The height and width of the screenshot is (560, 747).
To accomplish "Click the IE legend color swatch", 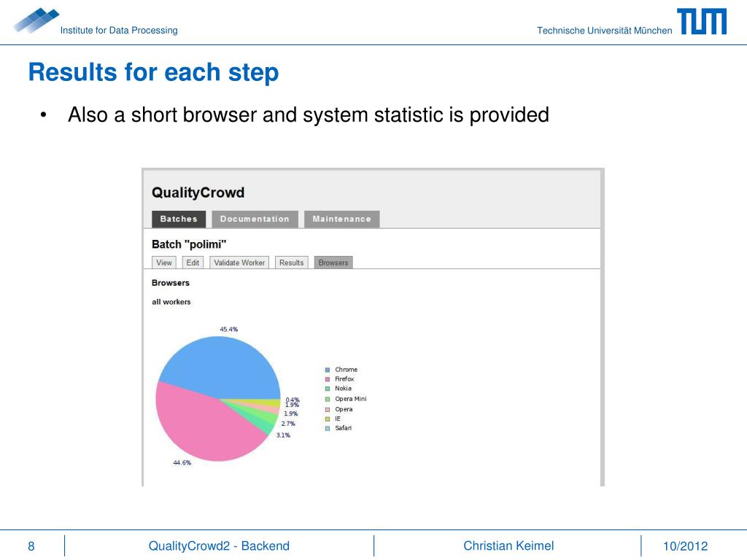I will coord(328,419).
